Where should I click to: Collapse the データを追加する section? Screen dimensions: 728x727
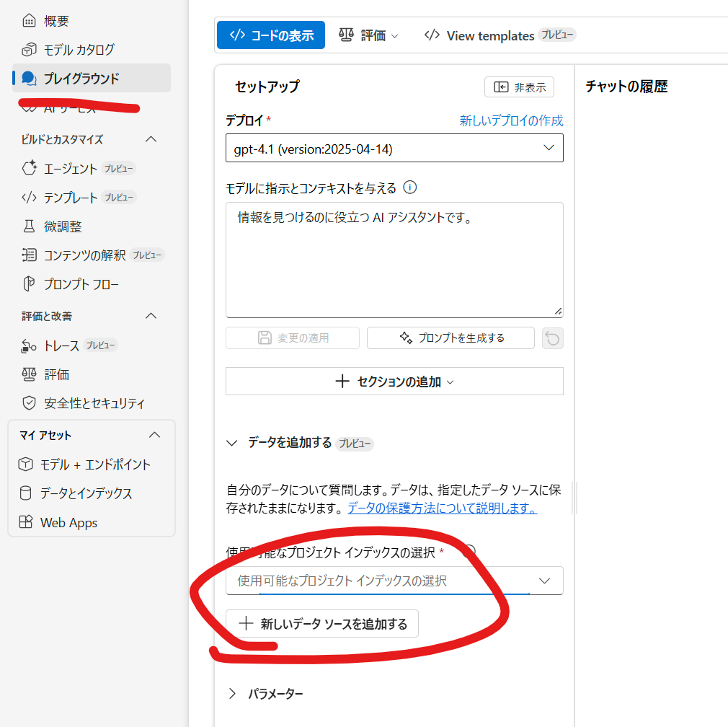(x=232, y=443)
